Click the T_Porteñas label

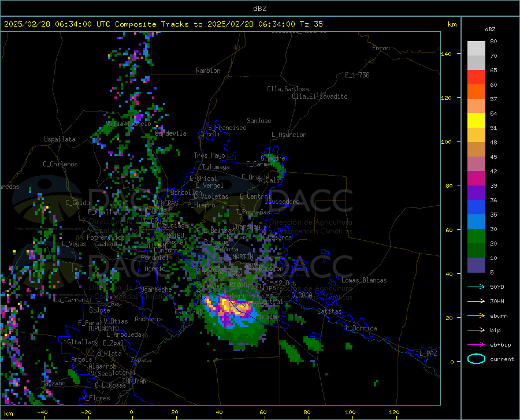252,212
